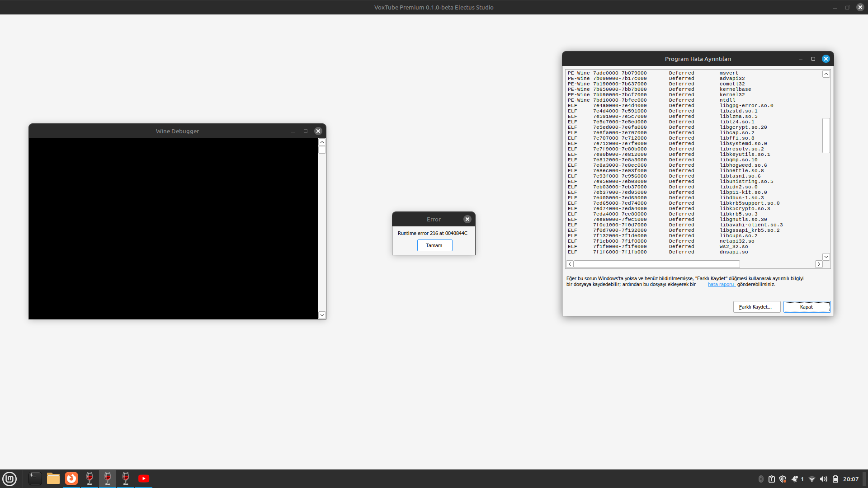Select the libgcrypt.so.20 row
The height and width of the screenshot is (488, 868).
point(667,127)
